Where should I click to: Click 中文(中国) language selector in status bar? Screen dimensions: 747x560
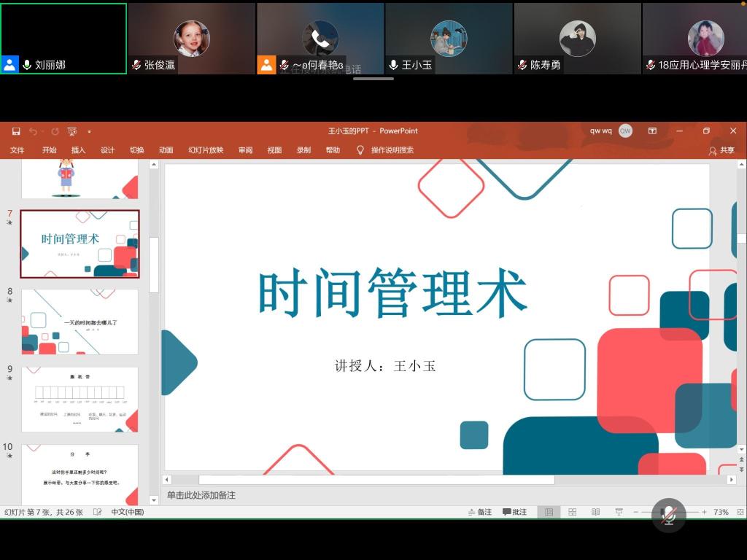tap(127, 512)
